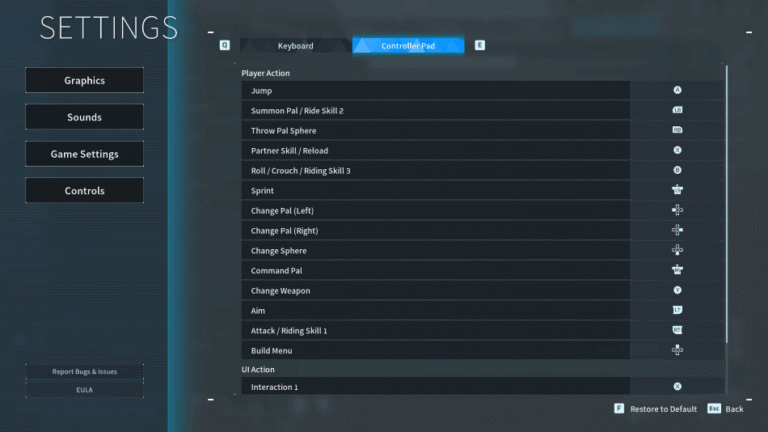Click RB binding icon for Throw Pal Sphere

point(677,130)
